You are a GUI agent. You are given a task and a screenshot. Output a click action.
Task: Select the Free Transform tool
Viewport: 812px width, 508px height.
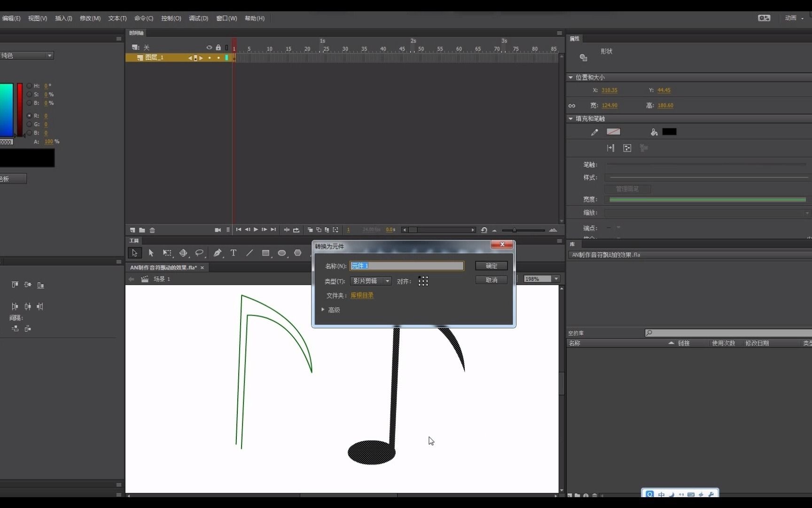pos(167,253)
